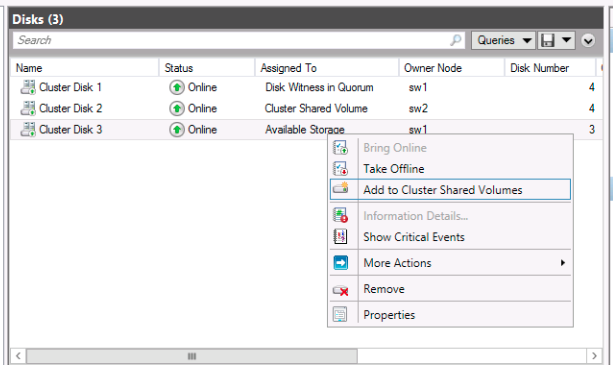
Task: Click the scroll right arrow
Action: click(594, 356)
